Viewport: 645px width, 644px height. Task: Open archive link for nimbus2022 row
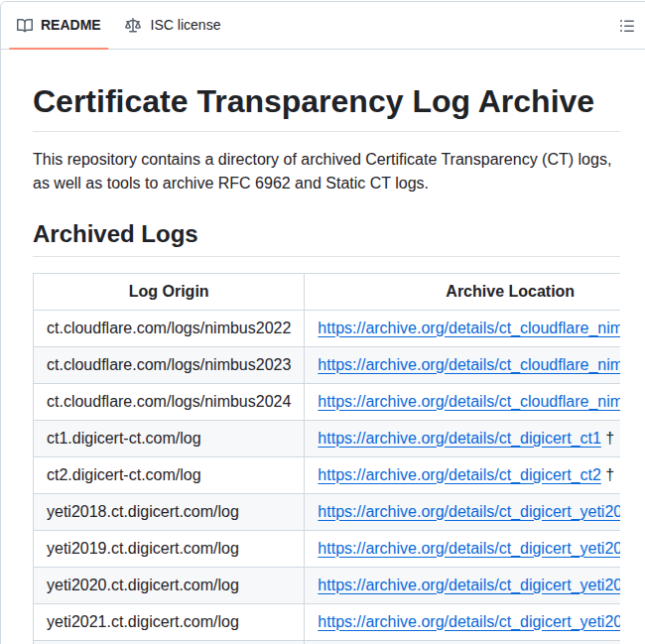468,328
